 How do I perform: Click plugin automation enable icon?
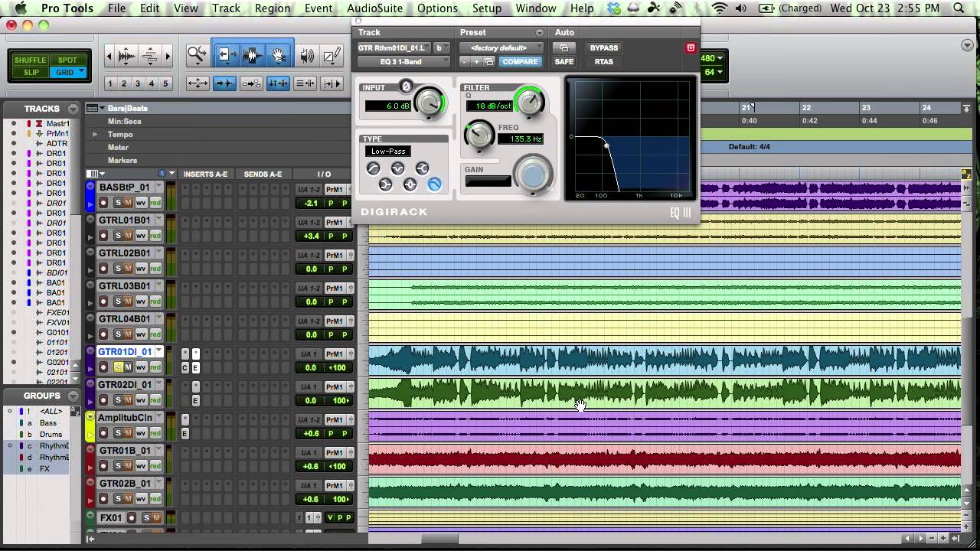563,47
